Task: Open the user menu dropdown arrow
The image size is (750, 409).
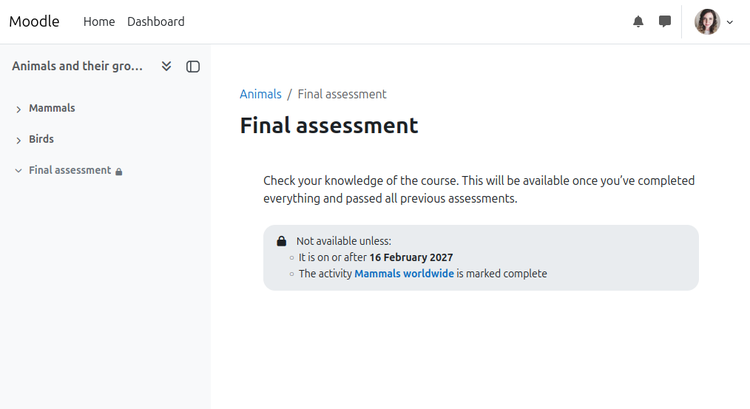Action: click(730, 22)
